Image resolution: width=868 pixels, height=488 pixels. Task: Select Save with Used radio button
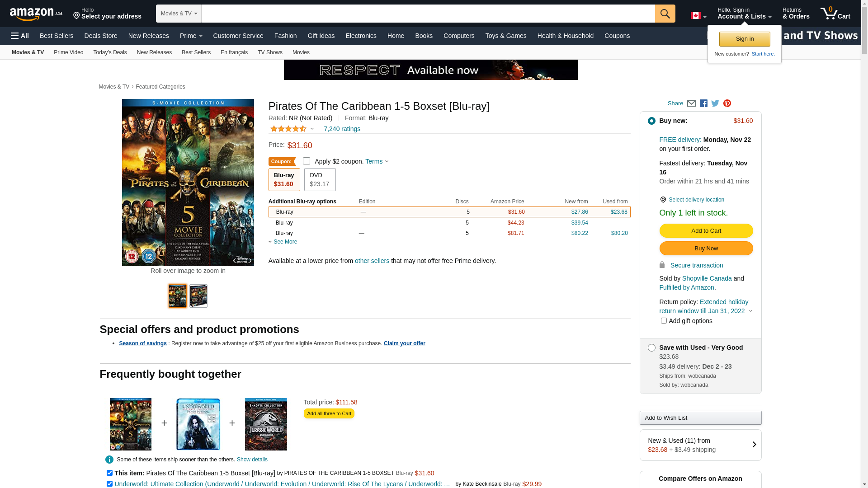(651, 347)
